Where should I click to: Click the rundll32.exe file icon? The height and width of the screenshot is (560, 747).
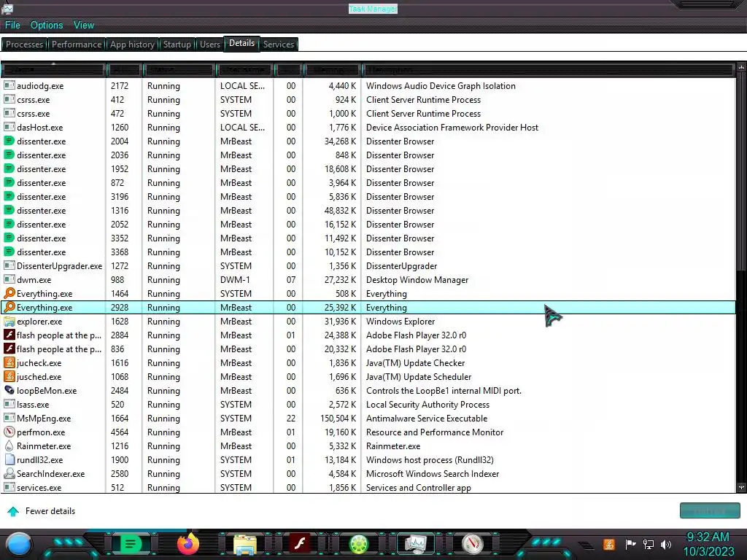tap(9, 459)
